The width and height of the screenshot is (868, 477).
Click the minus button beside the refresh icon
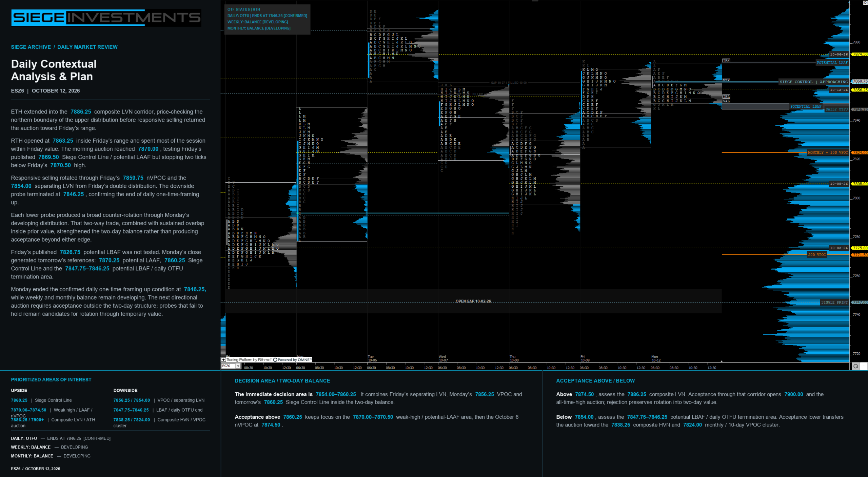[x=864, y=366]
